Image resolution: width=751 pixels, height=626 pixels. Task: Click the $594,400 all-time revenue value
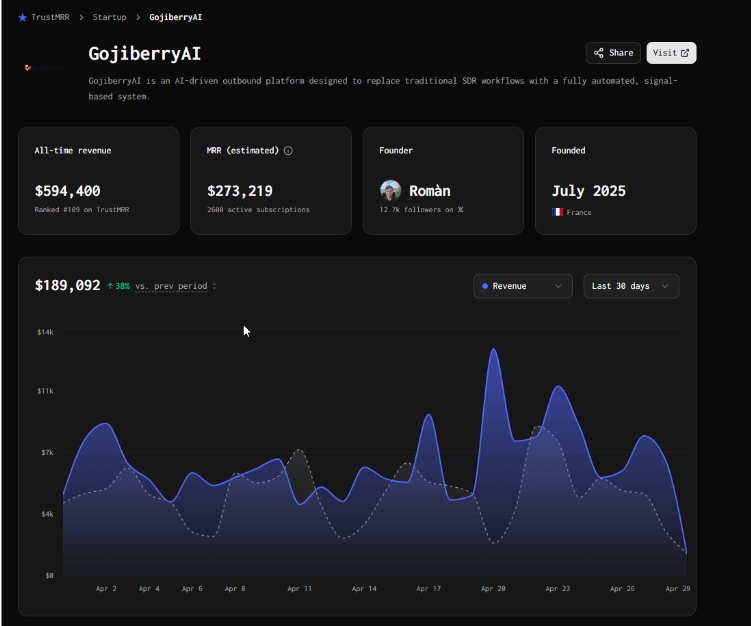click(68, 191)
